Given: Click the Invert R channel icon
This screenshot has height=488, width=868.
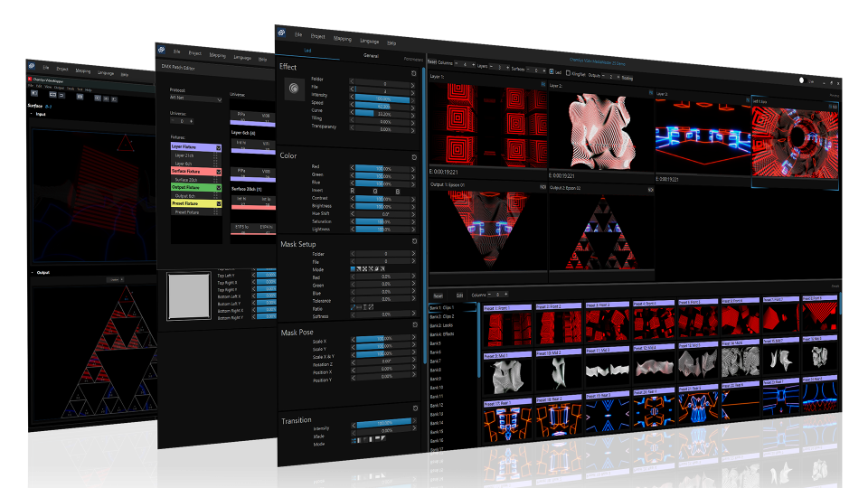Looking at the screenshot, I should [x=354, y=191].
